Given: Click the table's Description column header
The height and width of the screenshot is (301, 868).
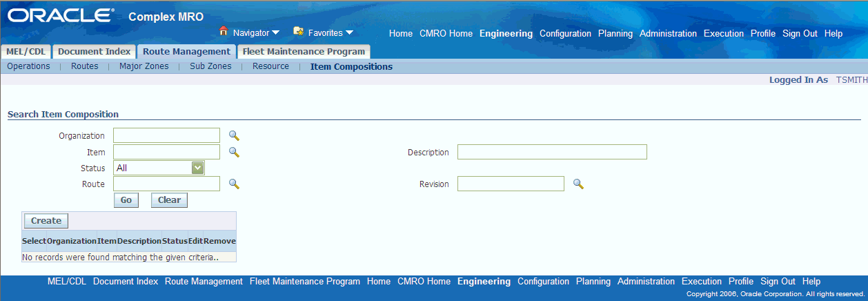Looking at the screenshot, I should coord(139,241).
